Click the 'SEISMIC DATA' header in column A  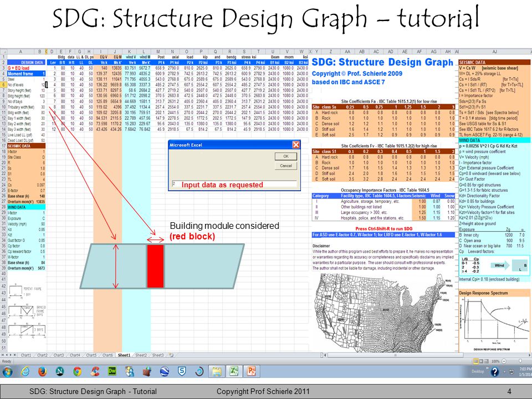tap(26, 146)
